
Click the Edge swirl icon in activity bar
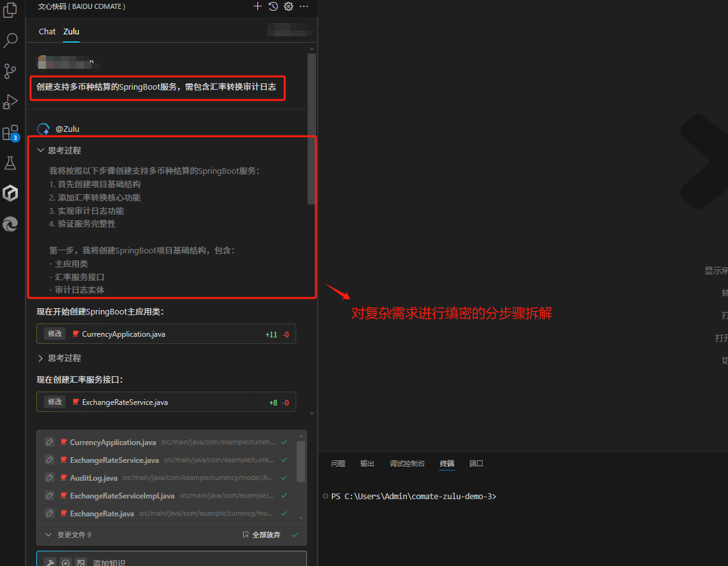[x=10, y=224]
